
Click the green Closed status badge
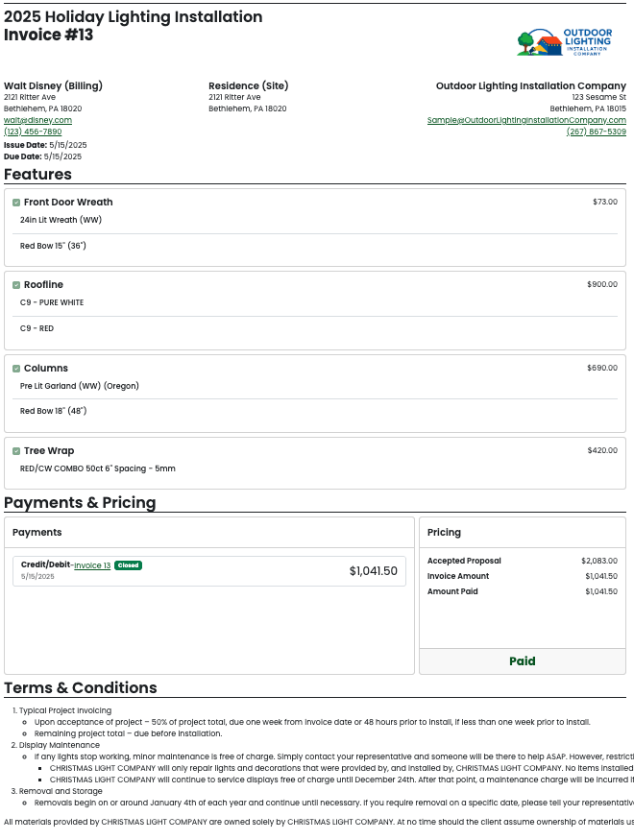[x=128, y=565]
